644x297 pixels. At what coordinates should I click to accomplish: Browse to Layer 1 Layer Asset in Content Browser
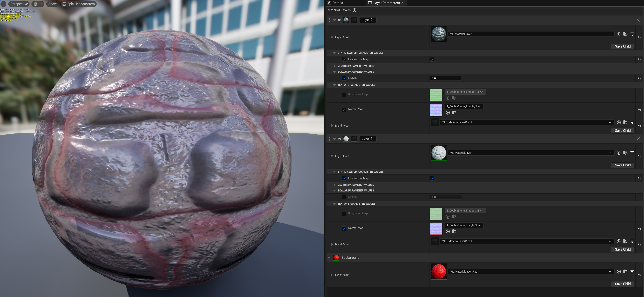click(x=625, y=153)
